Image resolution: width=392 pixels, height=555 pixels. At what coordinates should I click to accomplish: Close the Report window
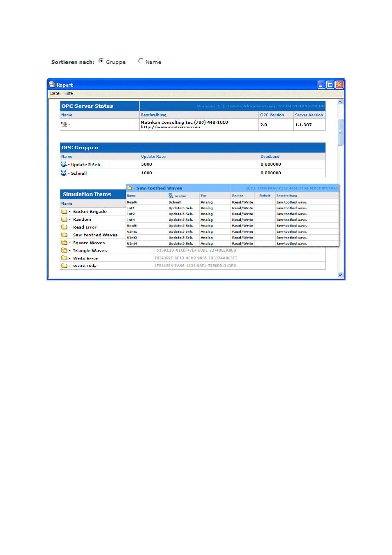[x=339, y=85]
